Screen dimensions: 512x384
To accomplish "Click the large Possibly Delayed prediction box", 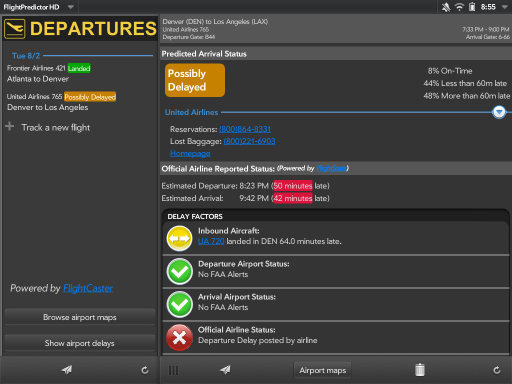I will tap(195, 80).
